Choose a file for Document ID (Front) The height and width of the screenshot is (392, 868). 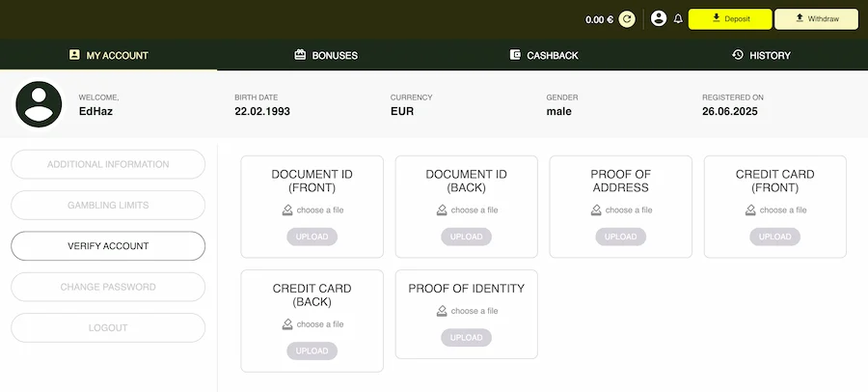pyautogui.click(x=312, y=210)
